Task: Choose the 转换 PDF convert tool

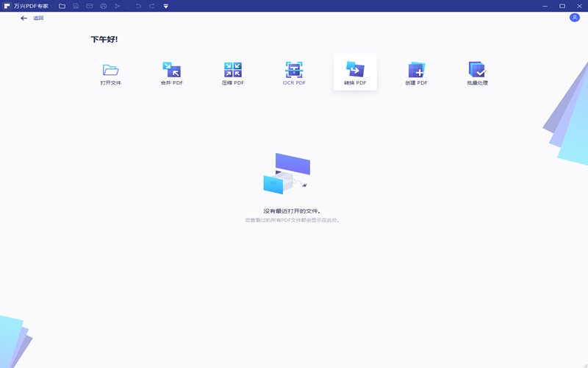Action: pos(355,71)
